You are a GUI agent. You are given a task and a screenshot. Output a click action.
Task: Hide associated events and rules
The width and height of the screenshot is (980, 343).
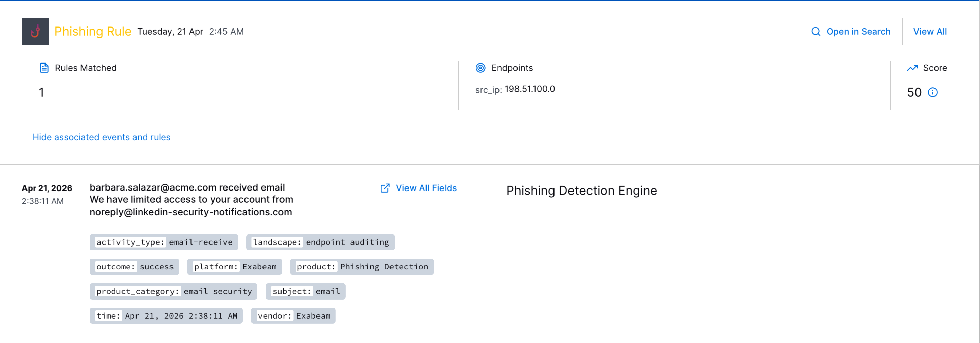point(102,137)
